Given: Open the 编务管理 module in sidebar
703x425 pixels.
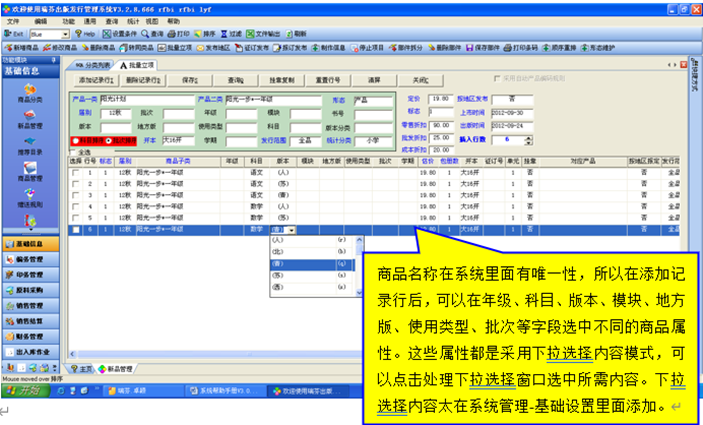Looking at the screenshot, I should 30,259.
